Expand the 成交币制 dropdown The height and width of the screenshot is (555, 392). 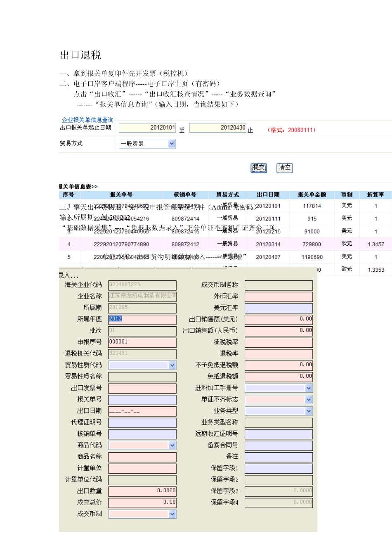tap(172, 514)
